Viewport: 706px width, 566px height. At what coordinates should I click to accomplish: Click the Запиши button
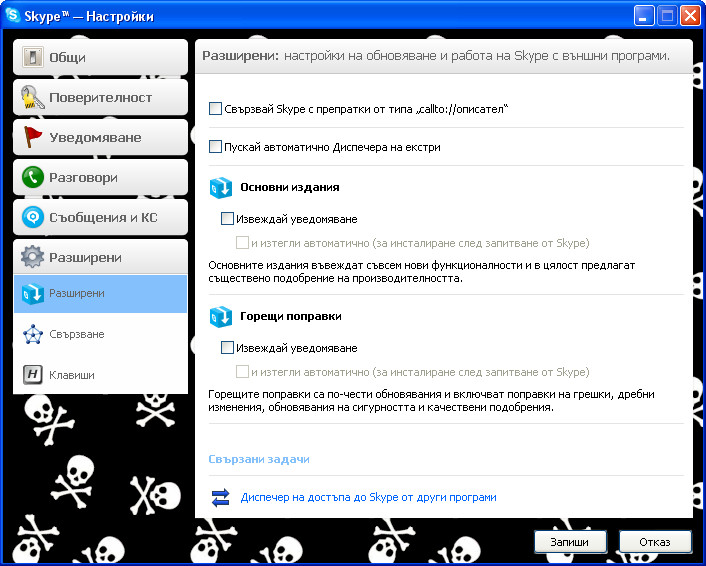coord(570,542)
